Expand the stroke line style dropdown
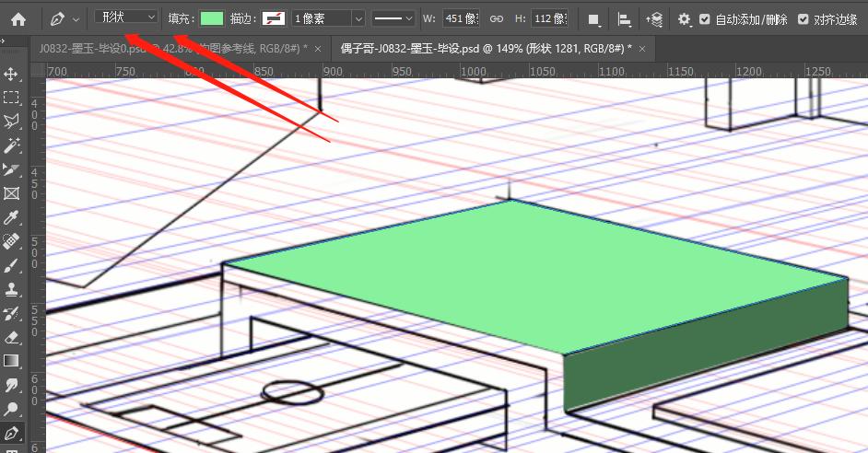The height and width of the screenshot is (453, 868). pyautogui.click(x=393, y=18)
